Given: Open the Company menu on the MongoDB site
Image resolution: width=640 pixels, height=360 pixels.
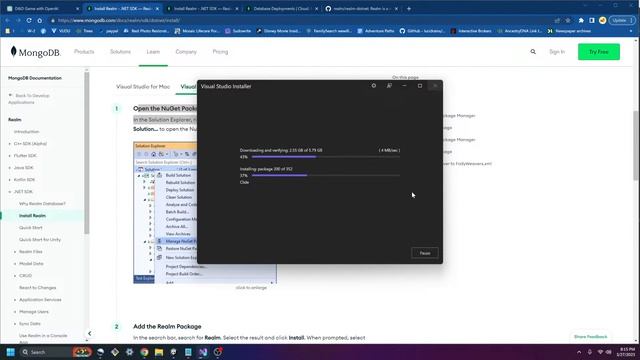Looking at the screenshot, I should 186,52.
